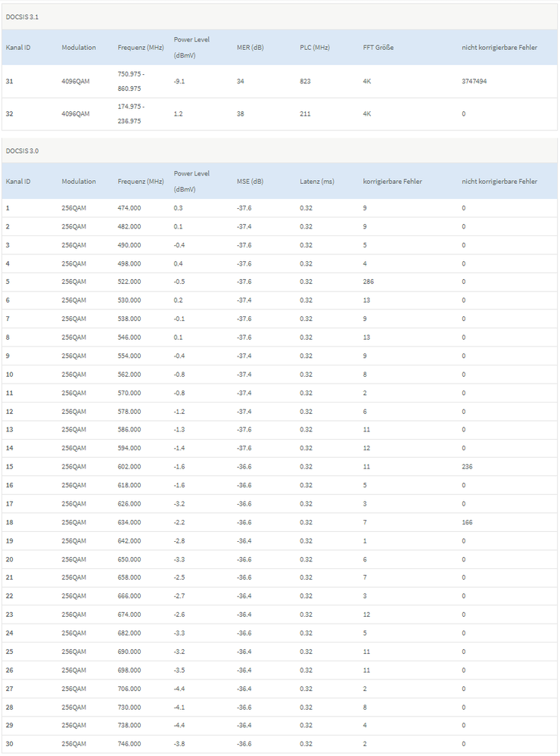The width and height of the screenshot is (560, 756).
Task: Click the Latenz (ms) column header
Action: [x=317, y=182]
